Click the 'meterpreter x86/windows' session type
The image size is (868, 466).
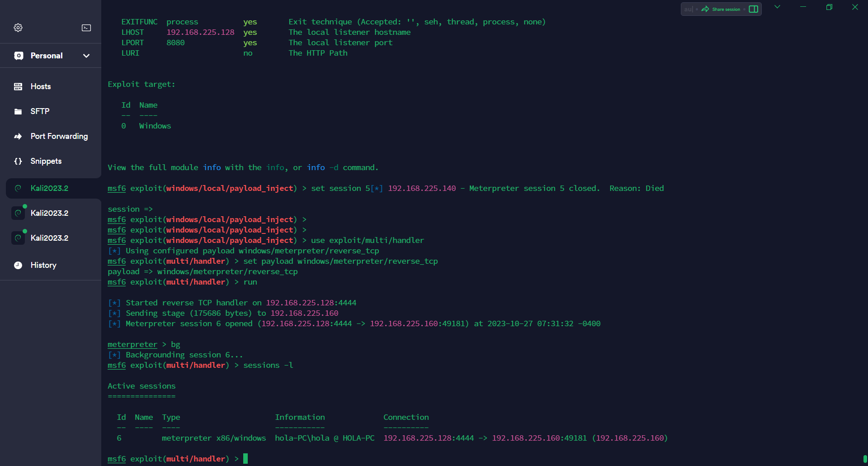tap(214, 438)
